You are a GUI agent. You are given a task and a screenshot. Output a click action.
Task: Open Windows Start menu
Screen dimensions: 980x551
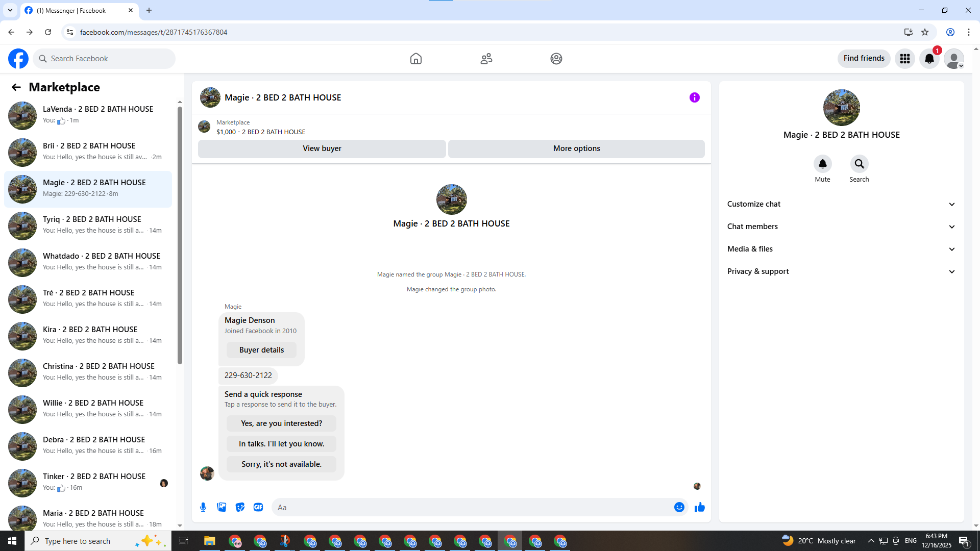[12, 541]
